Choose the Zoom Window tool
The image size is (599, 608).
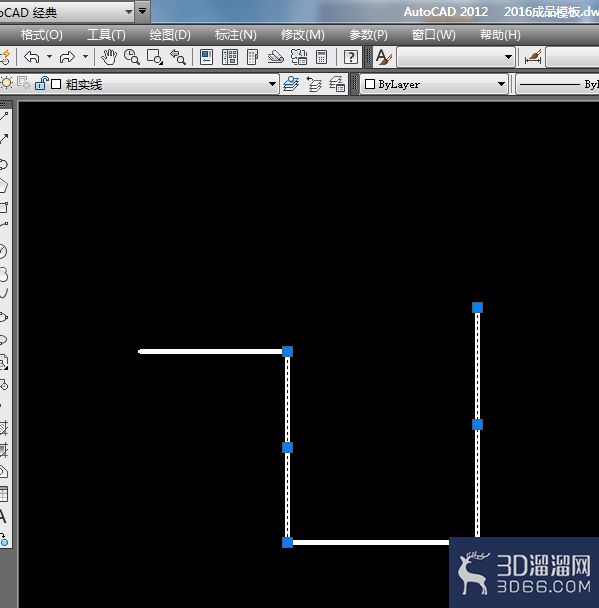pyautogui.click(x=155, y=57)
